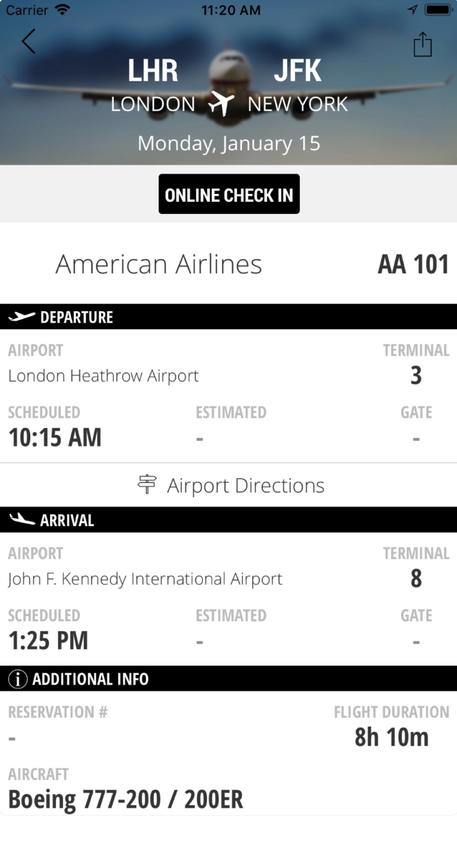The image size is (457, 868).
Task: Click London Heathrow Airport name
Action: [103, 376]
